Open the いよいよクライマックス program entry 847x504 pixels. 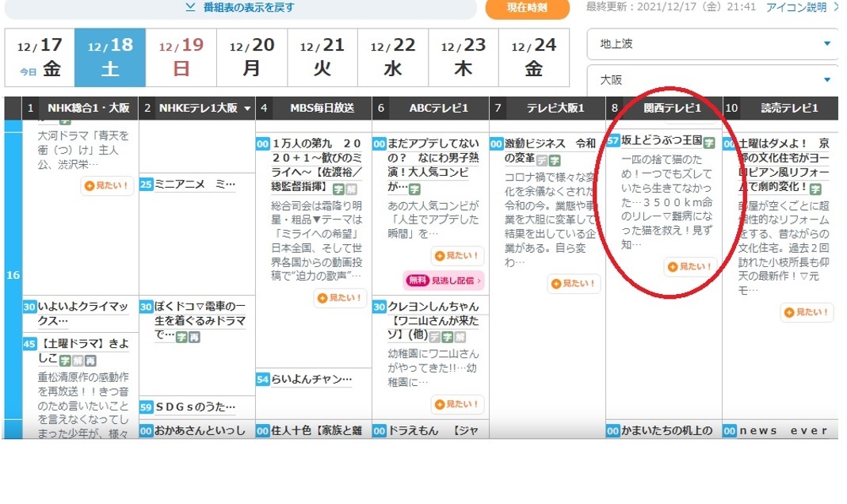[x=82, y=313]
